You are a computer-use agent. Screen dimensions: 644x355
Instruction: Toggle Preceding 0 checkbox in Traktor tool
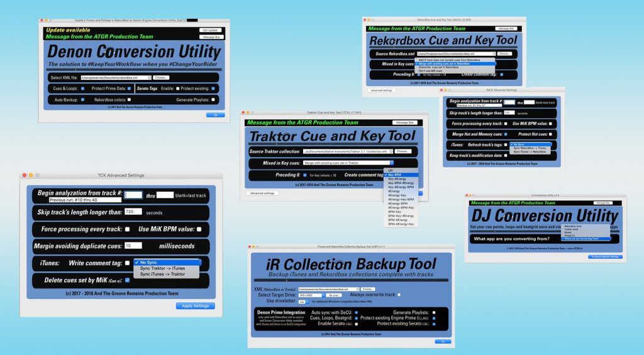pos(305,175)
